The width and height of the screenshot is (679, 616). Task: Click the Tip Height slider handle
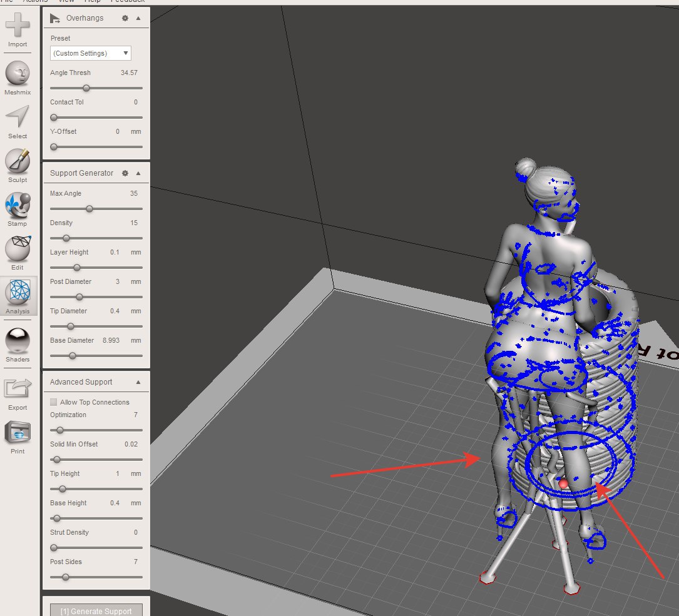(63, 490)
